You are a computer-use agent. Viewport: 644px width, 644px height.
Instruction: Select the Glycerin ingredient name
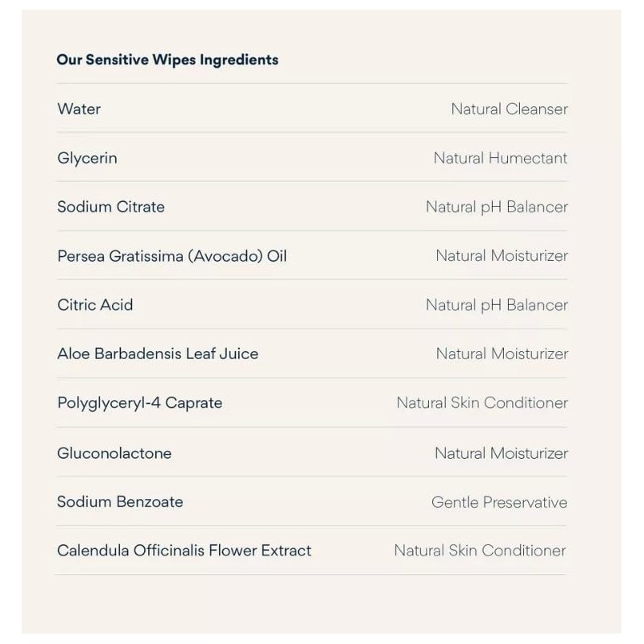coord(87,158)
